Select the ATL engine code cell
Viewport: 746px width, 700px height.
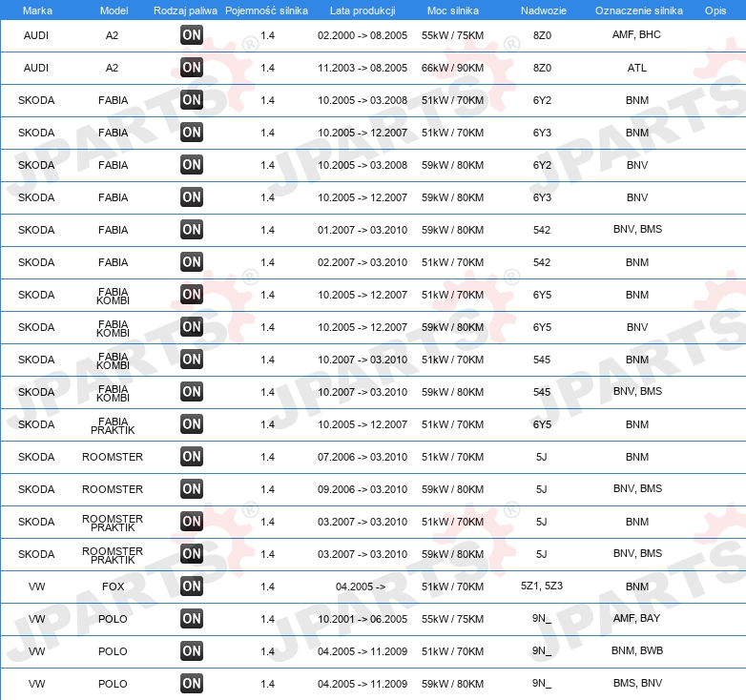[637, 68]
